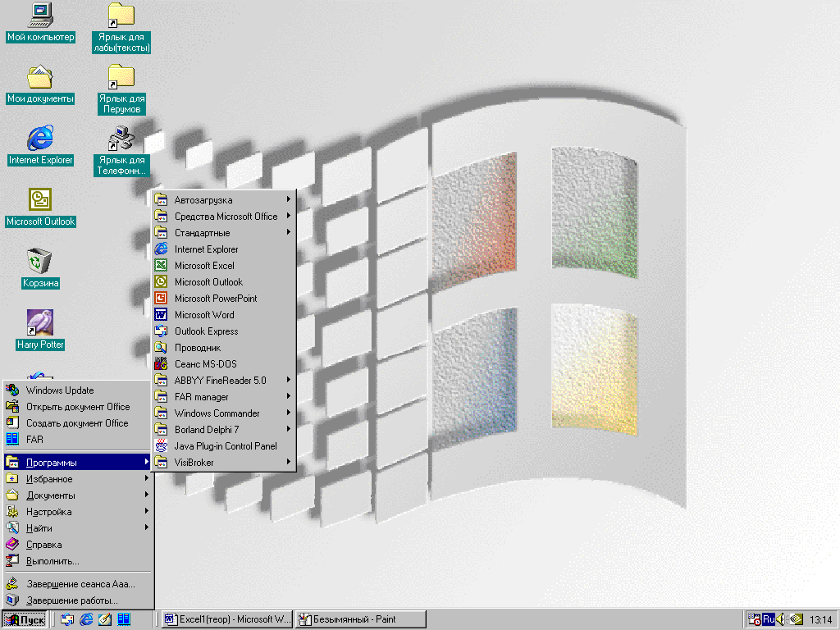Switch to Excel1(теор) - Microsoft W... taskbar button
The width and height of the screenshot is (840, 630).
(x=227, y=620)
